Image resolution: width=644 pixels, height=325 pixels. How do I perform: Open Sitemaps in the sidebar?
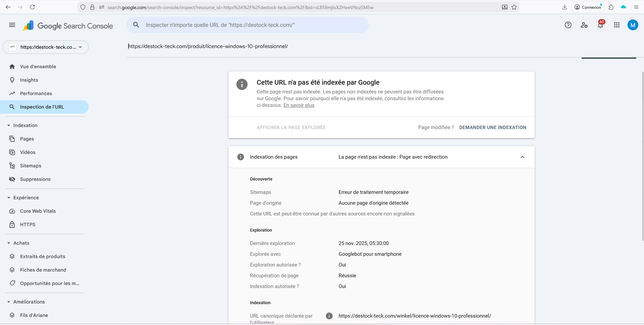click(x=31, y=166)
